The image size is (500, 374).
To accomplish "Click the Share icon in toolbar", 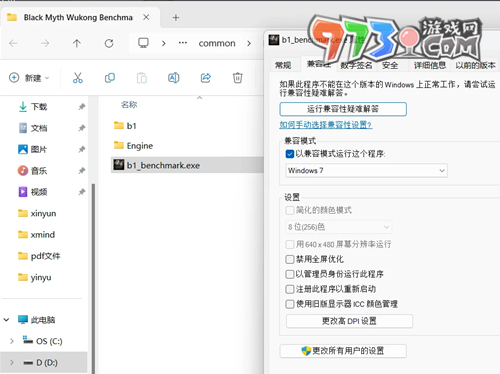I will 206,78.
